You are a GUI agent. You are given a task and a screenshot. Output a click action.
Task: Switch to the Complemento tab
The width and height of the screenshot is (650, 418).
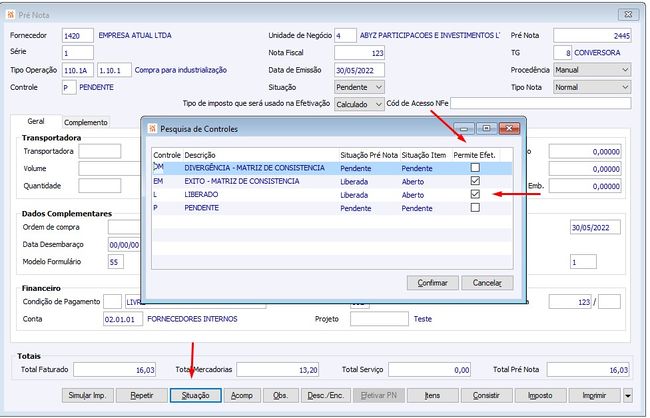pos(86,122)
